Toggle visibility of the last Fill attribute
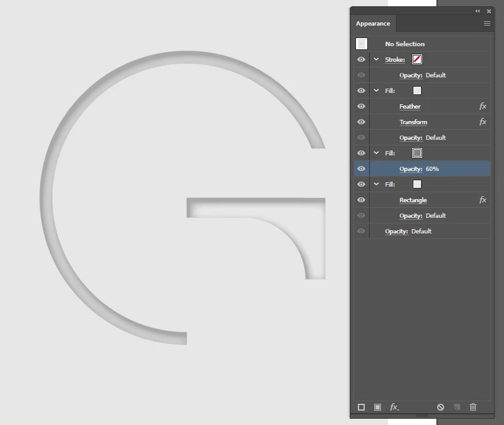The image size is (504, 425). click(361, 184)
